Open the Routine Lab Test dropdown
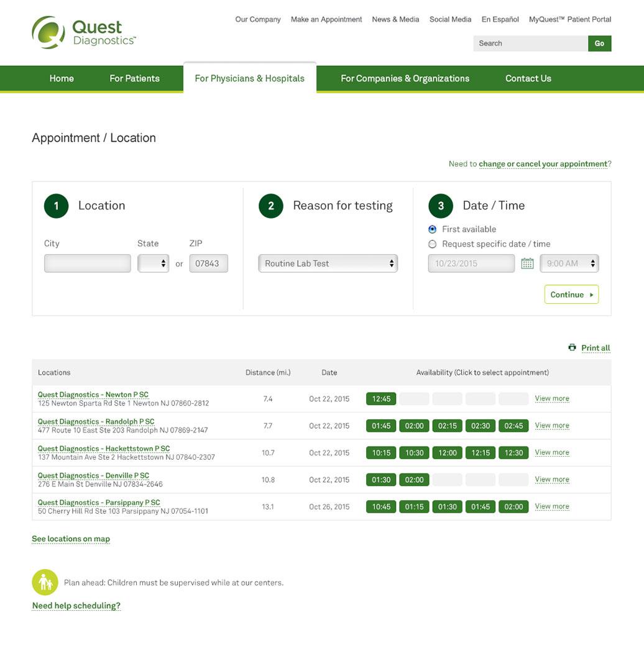 [x=328, y=263]
